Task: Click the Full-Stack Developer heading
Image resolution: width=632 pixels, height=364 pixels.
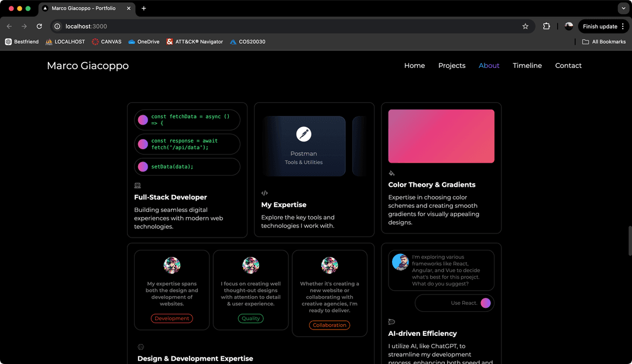Action: (170, 197)
